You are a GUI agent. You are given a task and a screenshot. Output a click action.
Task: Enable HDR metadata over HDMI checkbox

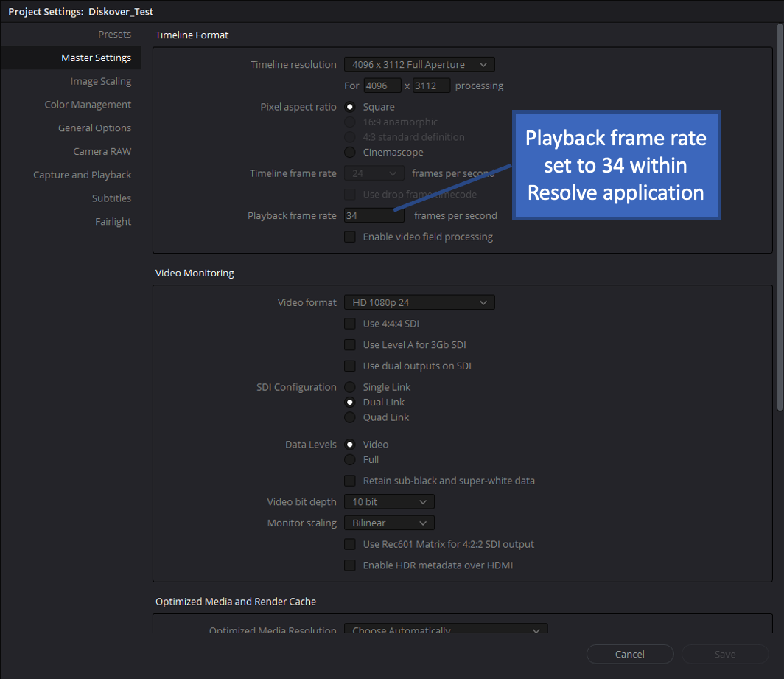point(350,565)
